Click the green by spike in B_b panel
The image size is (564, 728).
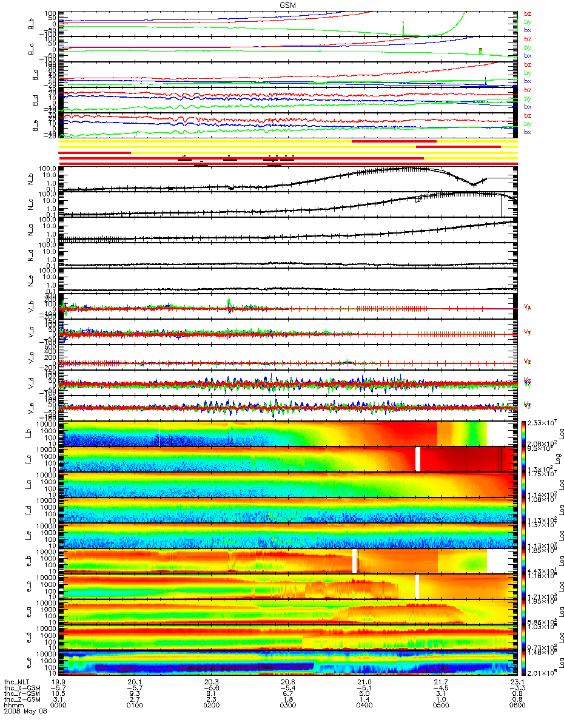(403, 28)
